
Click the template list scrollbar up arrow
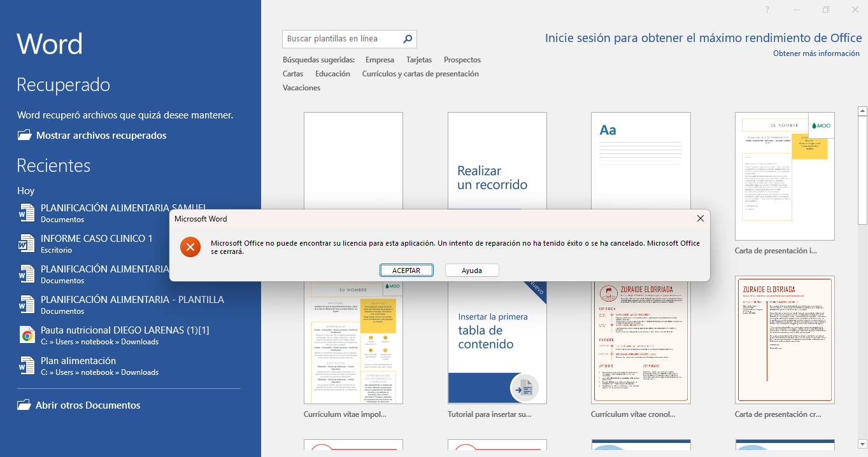pyautogui.click(x=862, y=111)
